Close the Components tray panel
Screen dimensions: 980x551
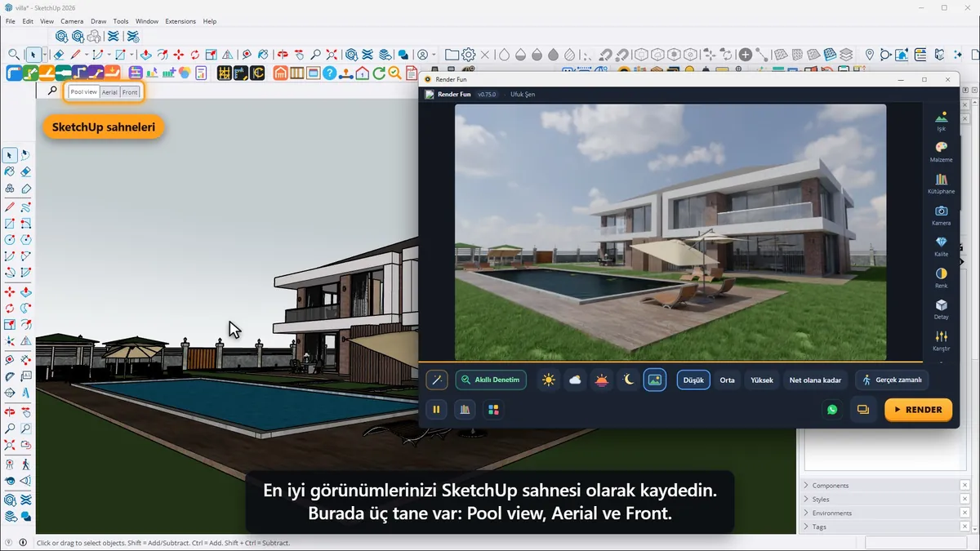(x=964, y=485)
